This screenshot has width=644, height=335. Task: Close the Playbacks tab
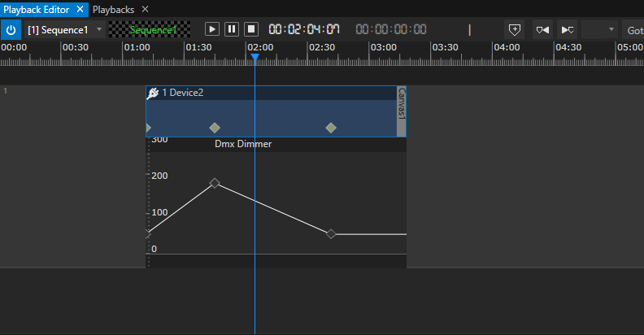tap(145, 9)
